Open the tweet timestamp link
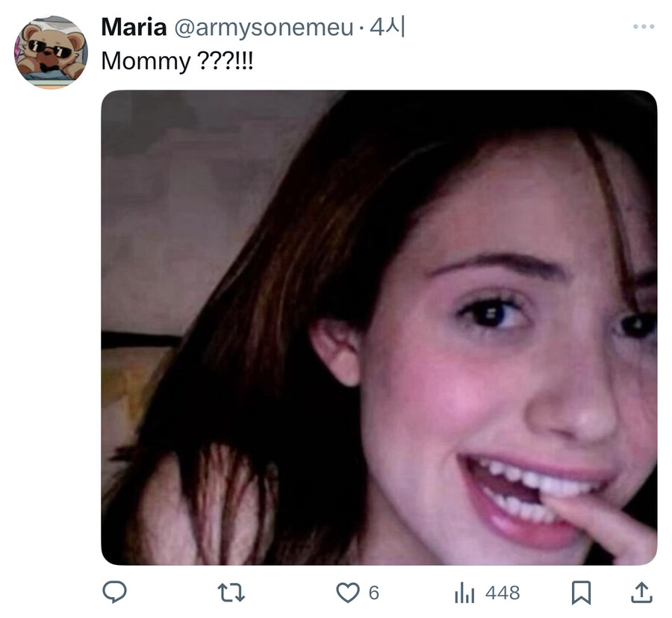This screenshot has width=672, height=618. click(388, 28)
